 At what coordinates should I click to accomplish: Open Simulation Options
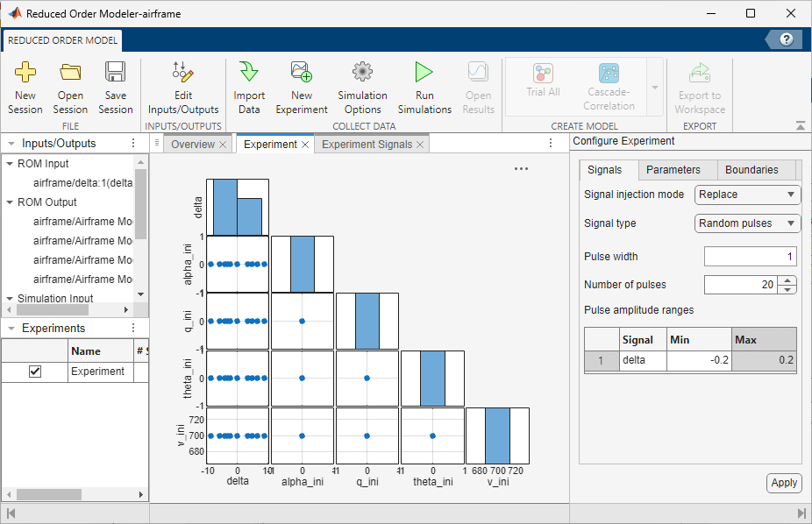coord(362,85)
